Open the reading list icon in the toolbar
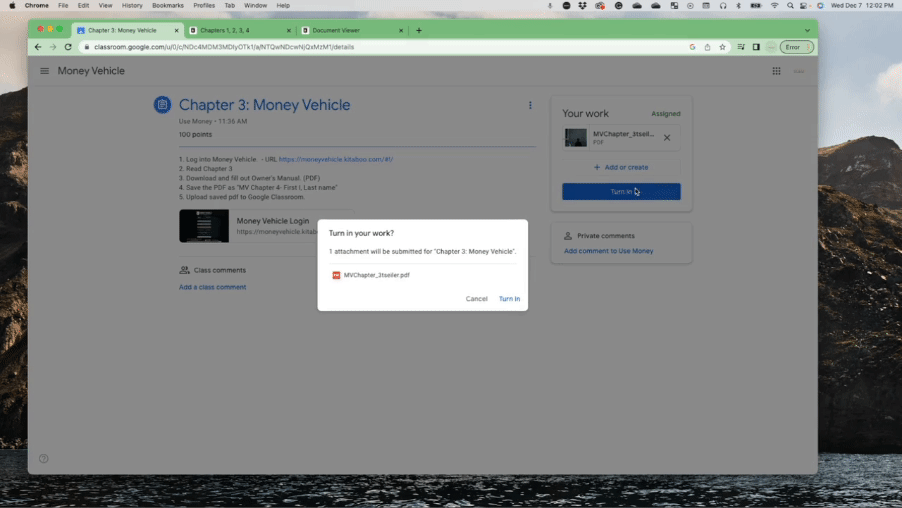This screenshot has height=508, width=902. pos(741,47)
